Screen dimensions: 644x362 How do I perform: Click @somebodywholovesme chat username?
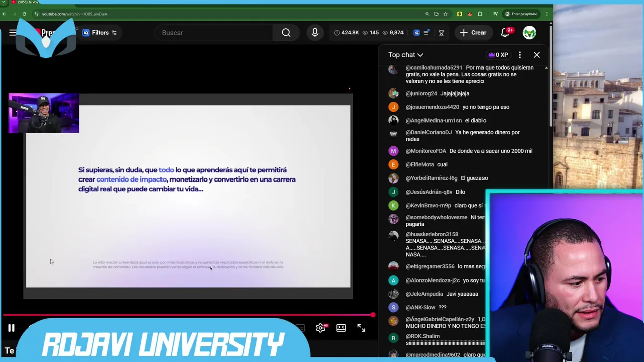[x=437, y=217]
